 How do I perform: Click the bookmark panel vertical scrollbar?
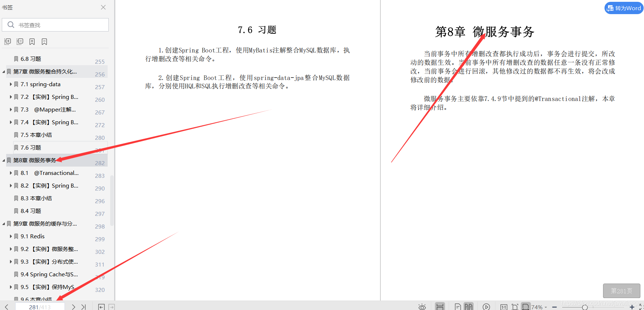coord(112,200)
